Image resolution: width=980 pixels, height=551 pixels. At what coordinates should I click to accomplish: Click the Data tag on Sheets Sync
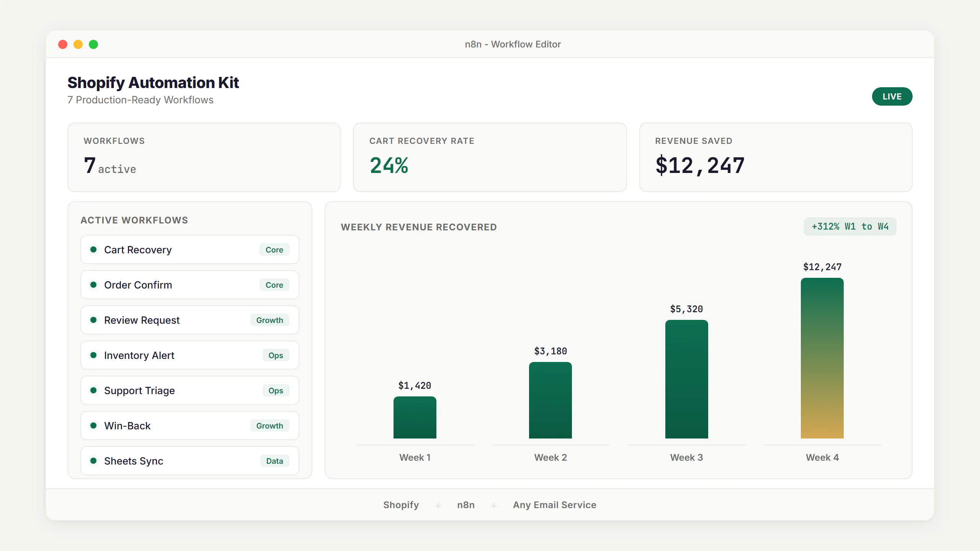pos(275,461)
